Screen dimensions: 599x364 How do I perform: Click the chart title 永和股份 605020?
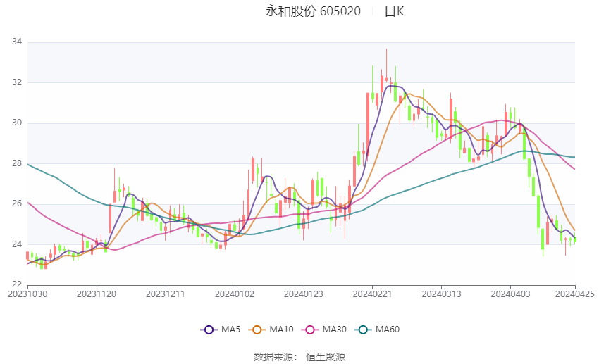tap(313, 11)
